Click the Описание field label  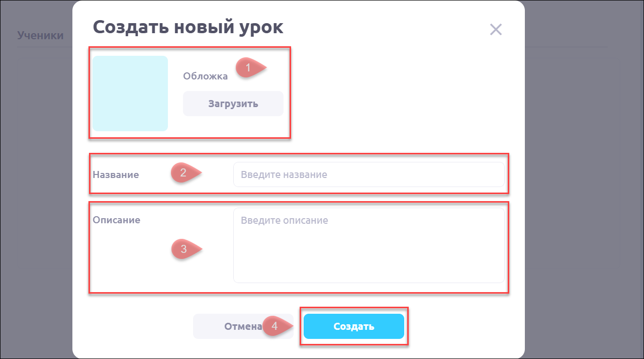(116, 220)
